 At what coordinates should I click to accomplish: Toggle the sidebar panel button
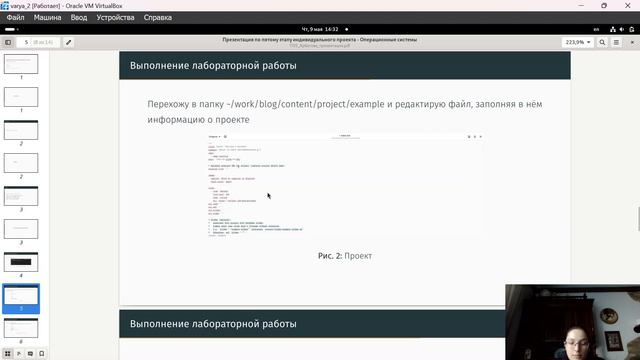pos(8,42)
